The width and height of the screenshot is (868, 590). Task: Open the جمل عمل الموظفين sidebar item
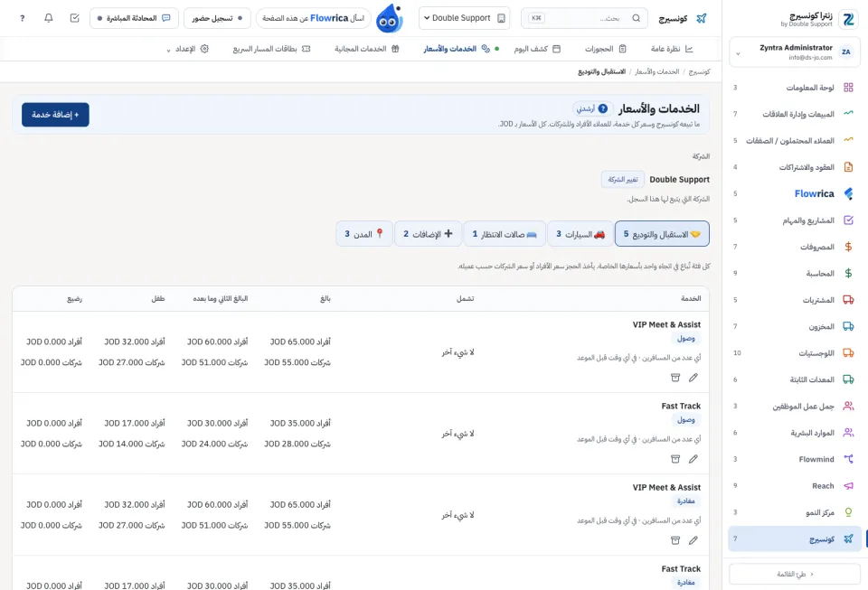pyautogui.click(x=795, y=406)
